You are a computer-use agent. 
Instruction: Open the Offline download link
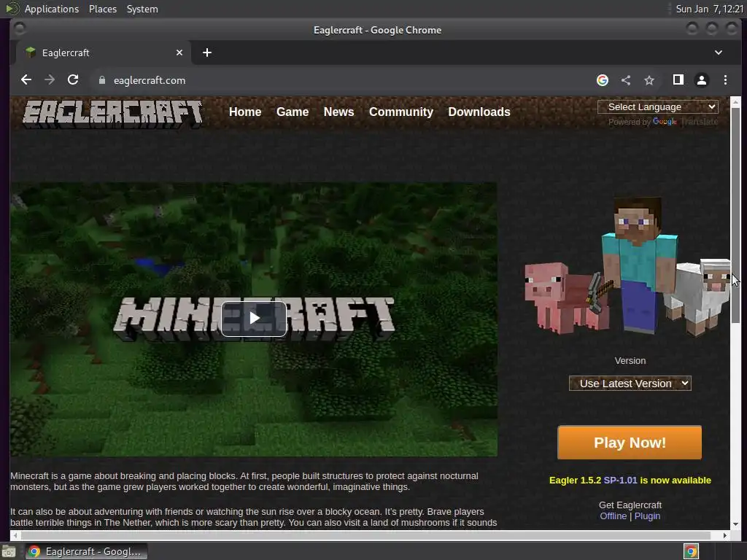click(x=613, y=516)
